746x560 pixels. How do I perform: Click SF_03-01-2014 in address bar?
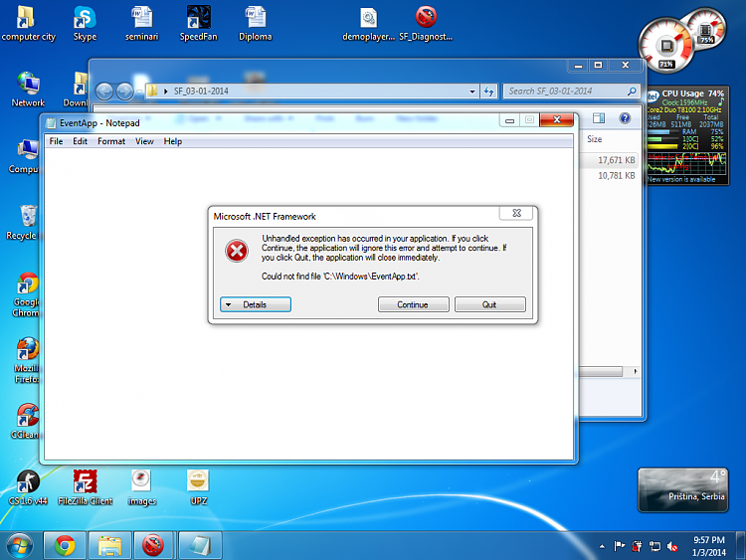(201, 92)
